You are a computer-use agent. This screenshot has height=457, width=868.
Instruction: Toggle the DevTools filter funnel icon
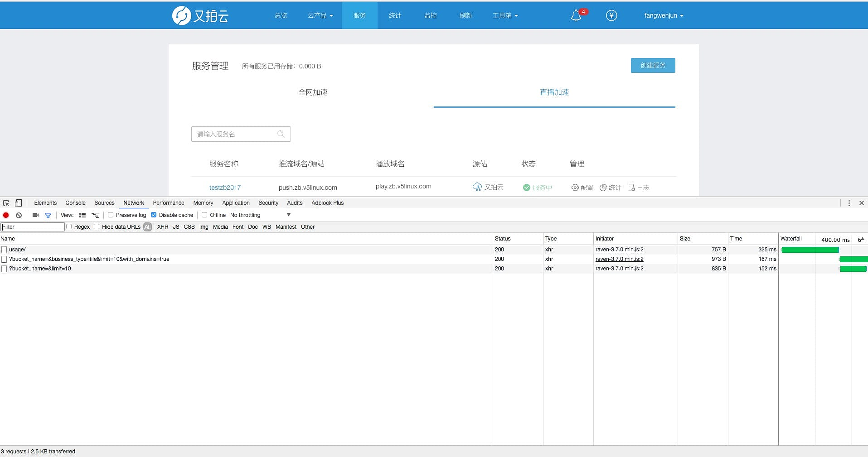48,215
